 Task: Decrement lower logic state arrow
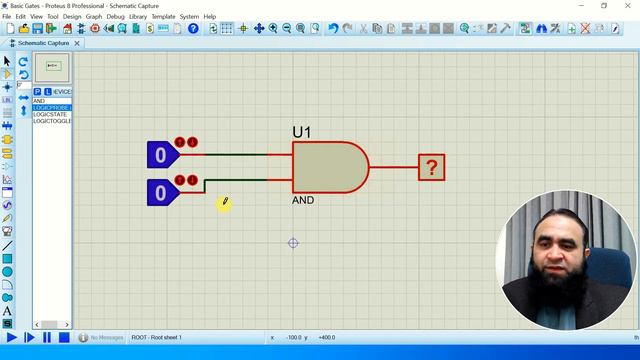tap(192, 180)
